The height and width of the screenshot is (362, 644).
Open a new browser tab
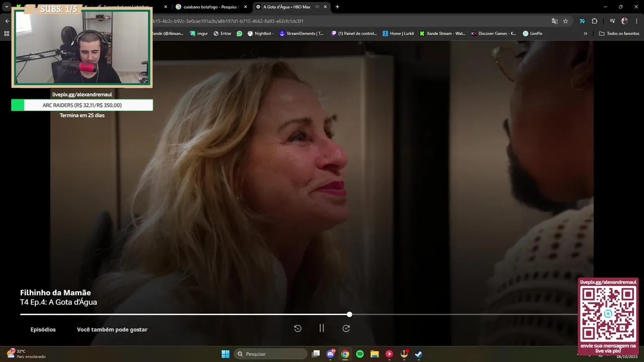pos(337,7)
